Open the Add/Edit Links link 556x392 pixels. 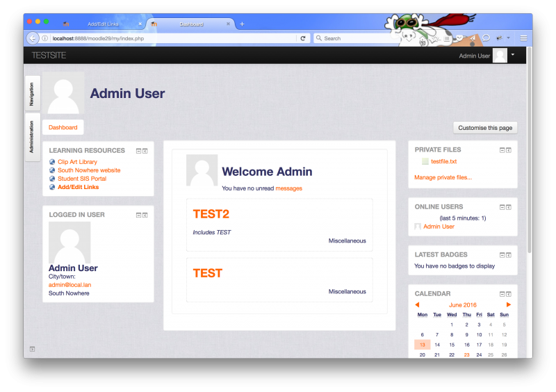click(x=78, y=187)
